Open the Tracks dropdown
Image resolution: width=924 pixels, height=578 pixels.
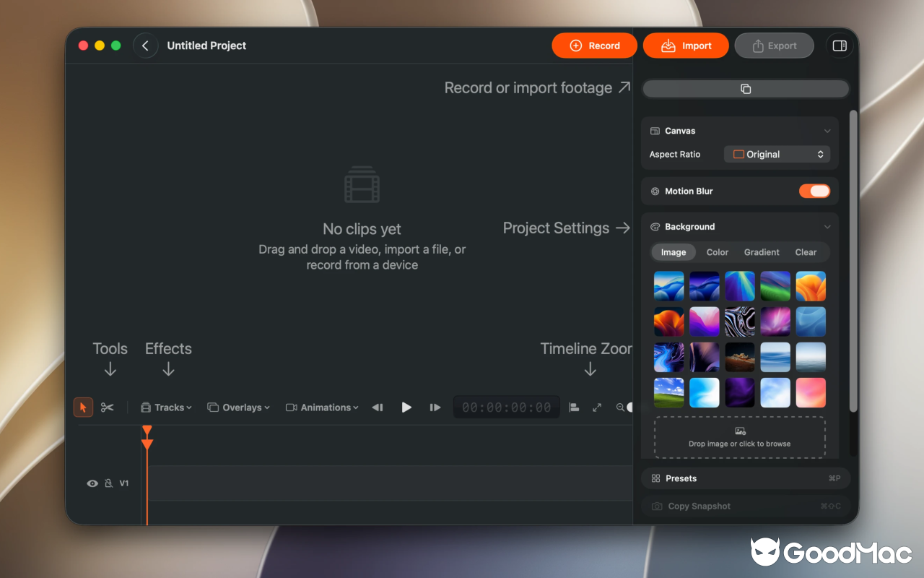[166, 407]
